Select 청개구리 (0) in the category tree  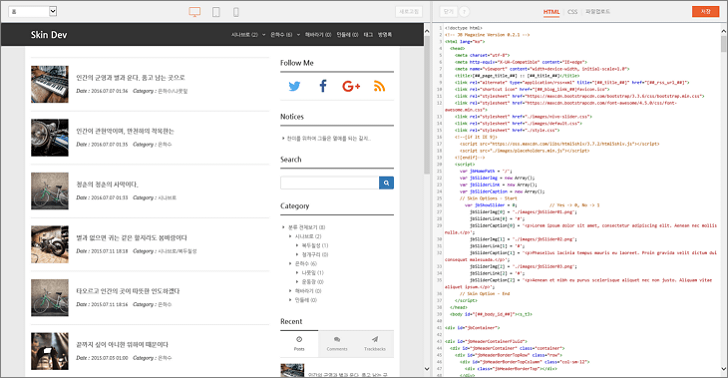coord(315,254)
